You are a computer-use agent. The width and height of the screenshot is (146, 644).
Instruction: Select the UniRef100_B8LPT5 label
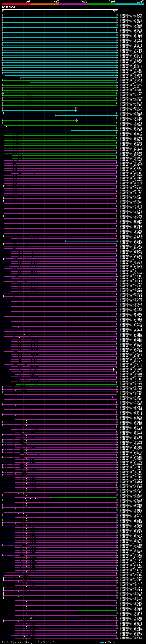[131, 585]
